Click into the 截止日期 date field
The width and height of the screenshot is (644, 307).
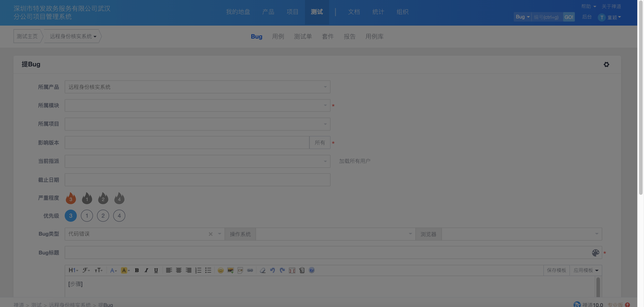click(197, 180)
